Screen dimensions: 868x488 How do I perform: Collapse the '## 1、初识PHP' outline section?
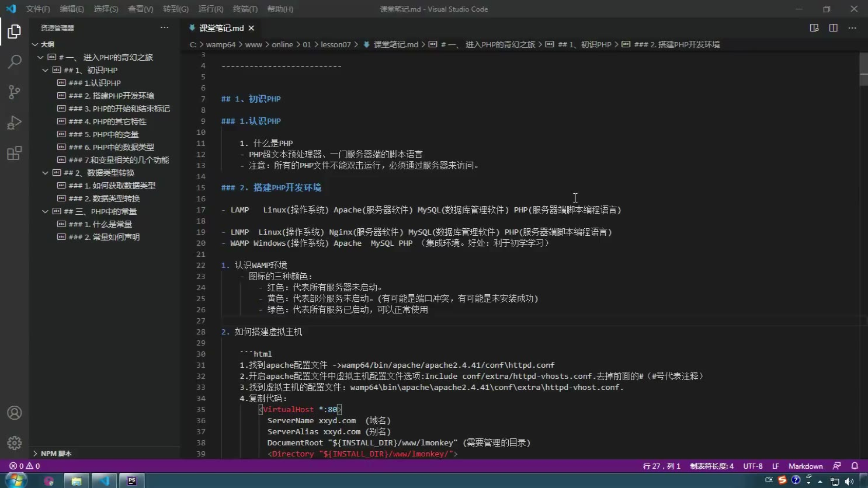coord(46,70)
